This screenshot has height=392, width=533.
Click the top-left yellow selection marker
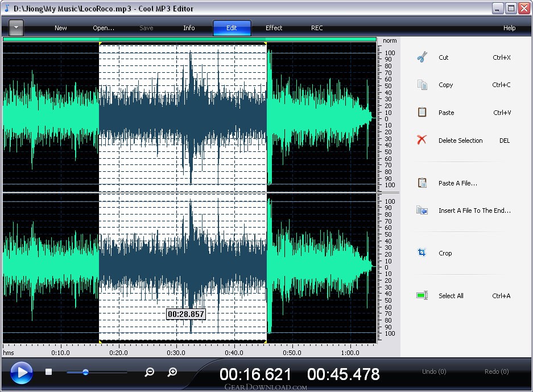[x=100, y=43]
